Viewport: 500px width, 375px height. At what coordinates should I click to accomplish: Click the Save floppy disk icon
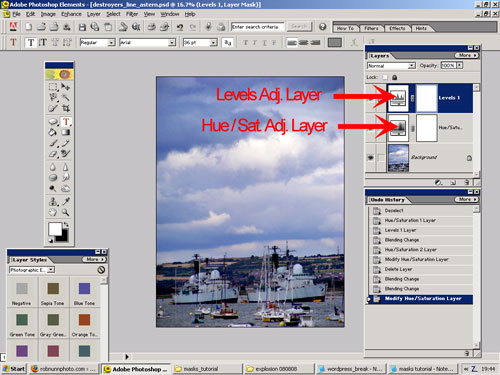click(82, 27)
